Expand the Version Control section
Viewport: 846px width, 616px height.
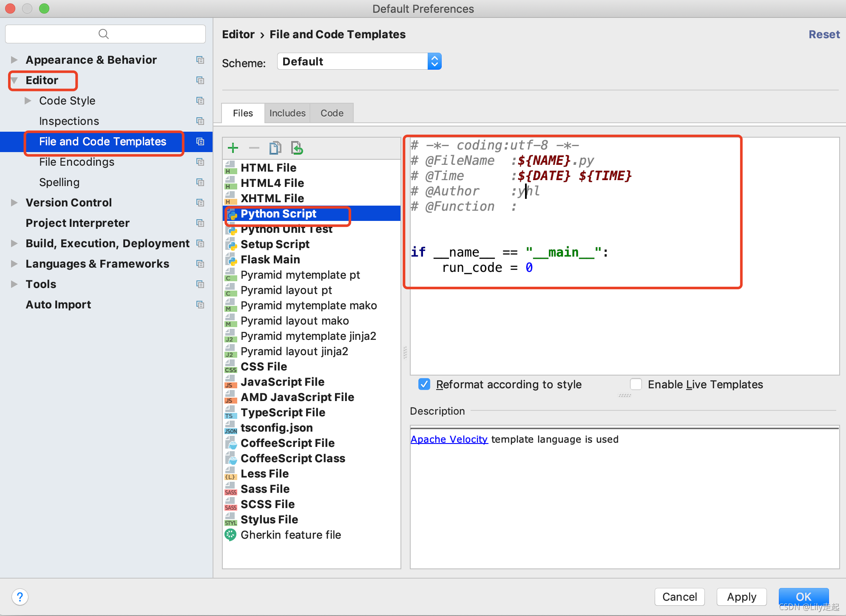click(14, 203)
